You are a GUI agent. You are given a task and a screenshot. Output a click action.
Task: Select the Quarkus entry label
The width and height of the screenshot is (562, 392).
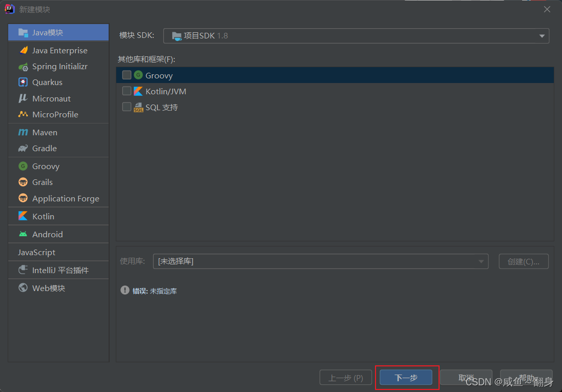[x=47, y=82]
